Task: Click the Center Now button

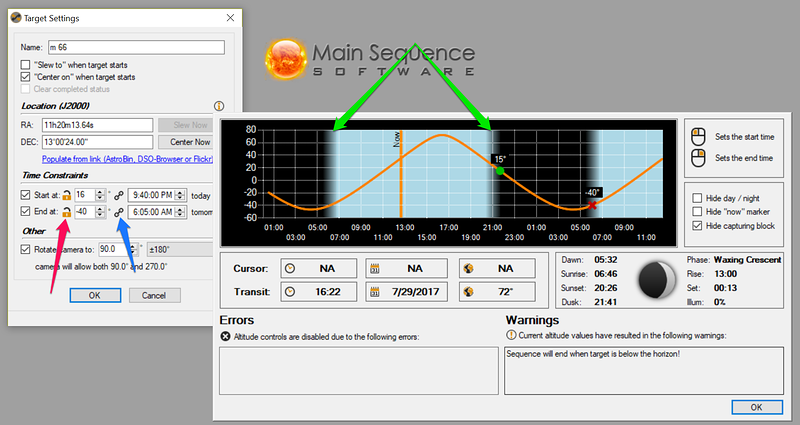Action: click(x=186, y=142)
